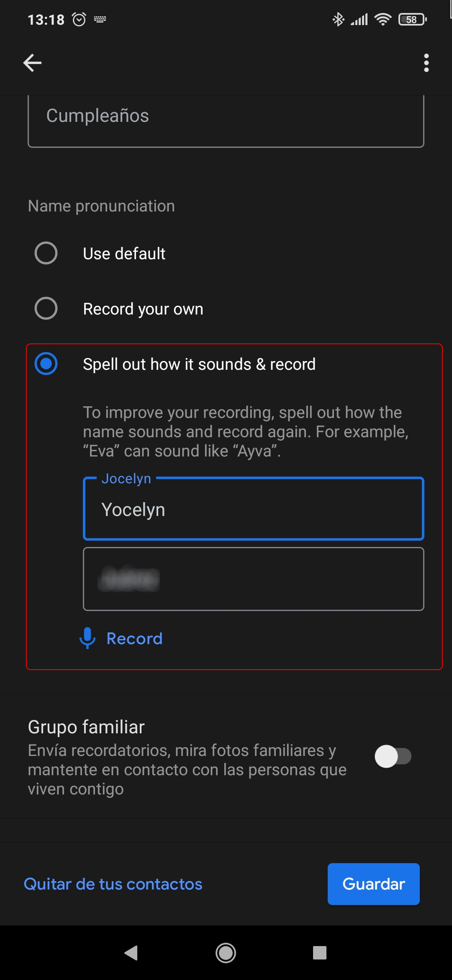Tap Quitar de tus contactos link
The height and width of the screenshot is (980, 452).
click(113, 884)
